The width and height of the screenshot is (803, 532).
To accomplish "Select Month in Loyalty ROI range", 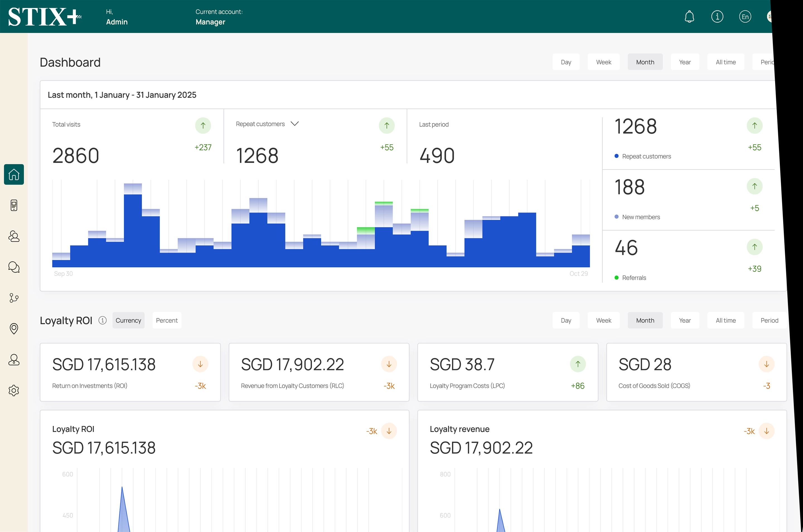I will (645, 320).
